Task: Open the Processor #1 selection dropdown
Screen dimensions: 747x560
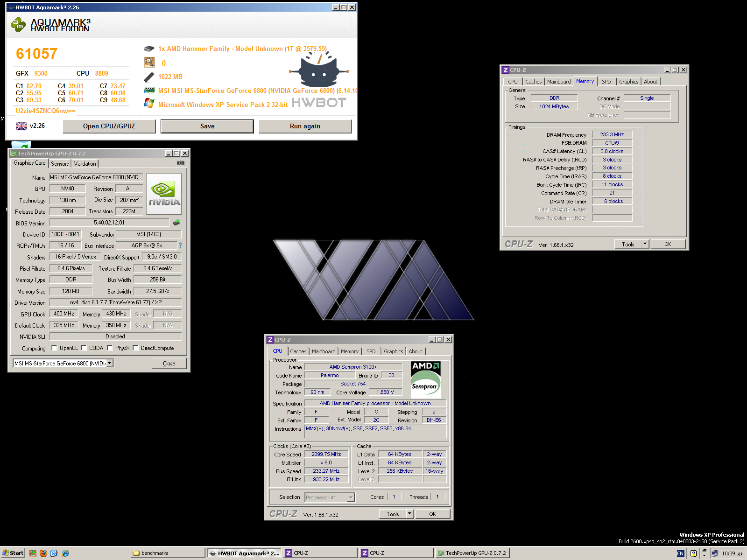Action: click(351, 497)
